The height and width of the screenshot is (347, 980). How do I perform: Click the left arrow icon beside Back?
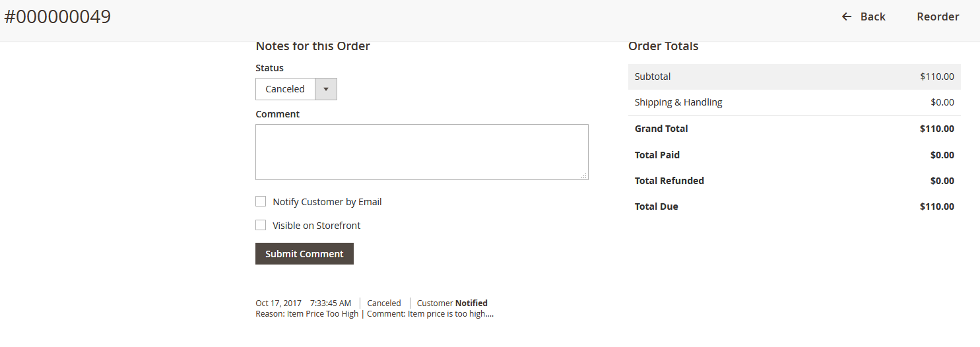(847, 16)
